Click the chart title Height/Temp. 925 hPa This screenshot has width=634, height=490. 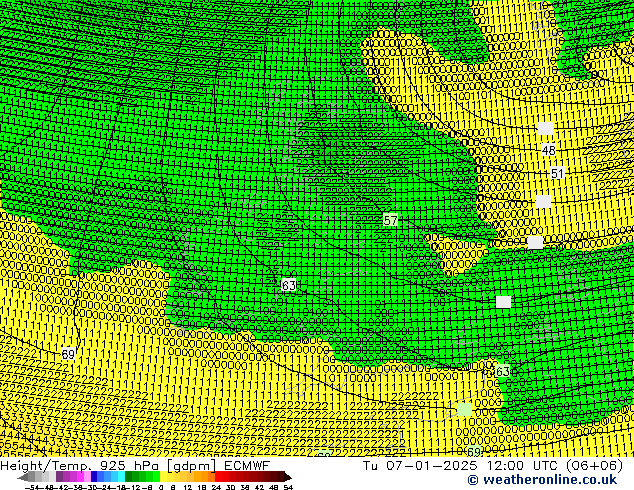point(80,466)
